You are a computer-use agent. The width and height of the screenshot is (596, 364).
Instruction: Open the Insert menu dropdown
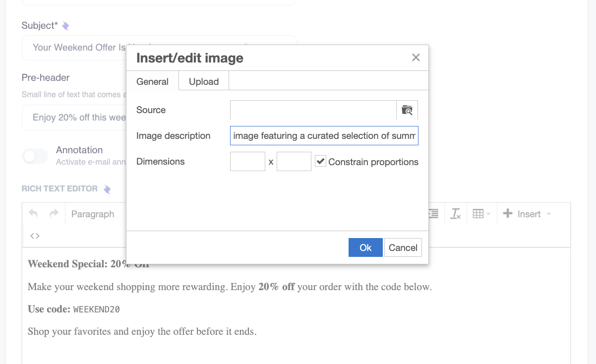click(527, 214)
